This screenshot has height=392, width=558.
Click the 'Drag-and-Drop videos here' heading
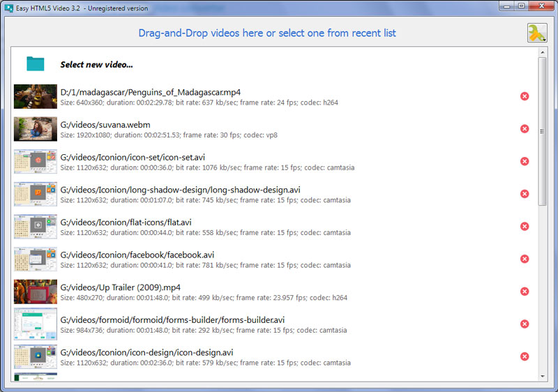point(267,33)
